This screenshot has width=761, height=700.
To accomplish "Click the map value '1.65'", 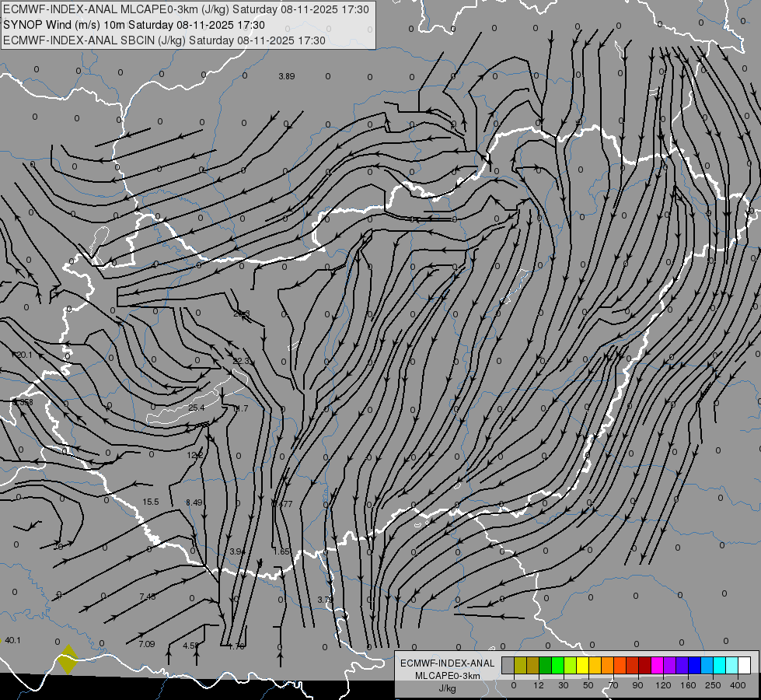I will pyautogui.click(x=281, y=551).
